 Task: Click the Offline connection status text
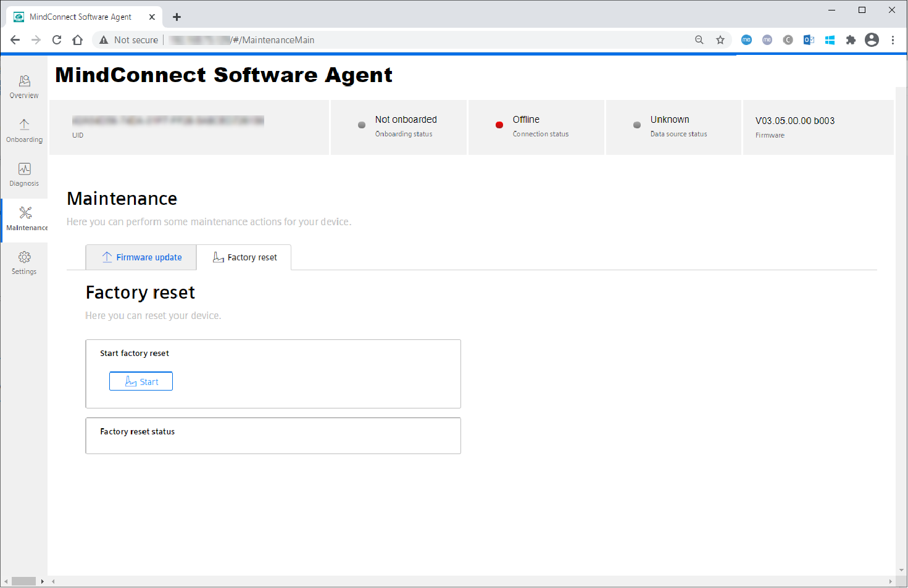click(x=526, y=120)
